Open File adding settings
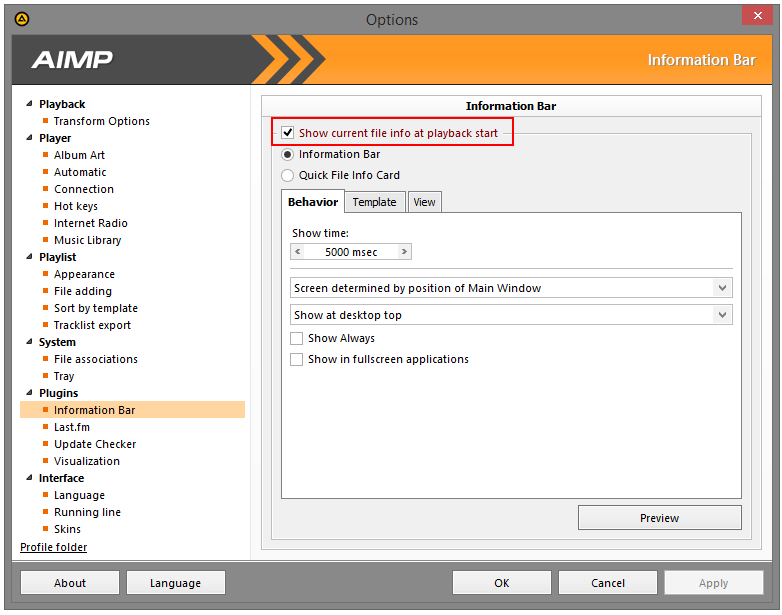Screen dimensions: 782x615 (83, 291)
